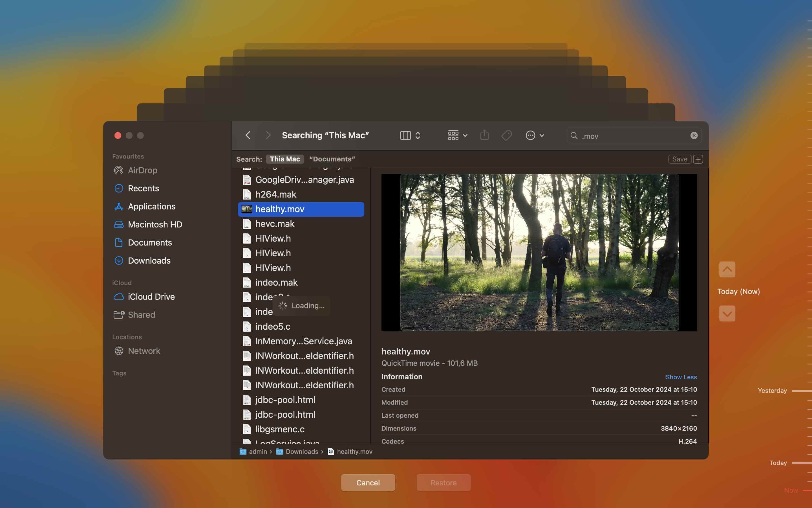Click the Tags sidebar heading

coord(119,373)
